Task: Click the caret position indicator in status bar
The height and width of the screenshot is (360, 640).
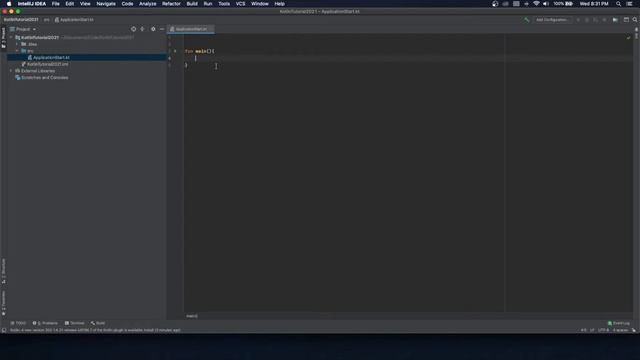Action: 584,330
